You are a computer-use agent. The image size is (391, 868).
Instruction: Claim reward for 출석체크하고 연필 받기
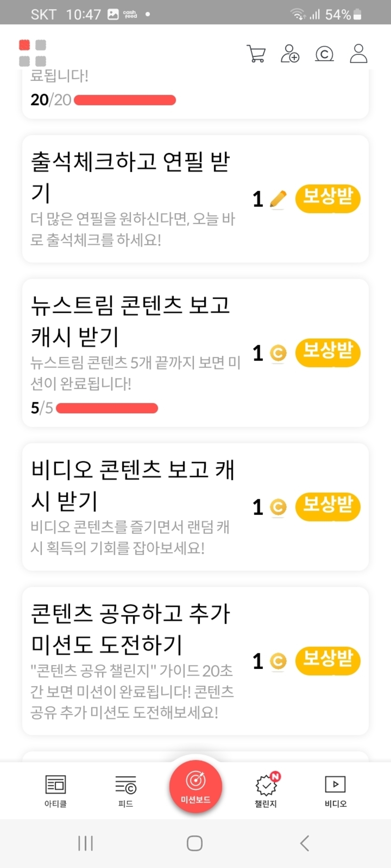(x=328, y=199)
